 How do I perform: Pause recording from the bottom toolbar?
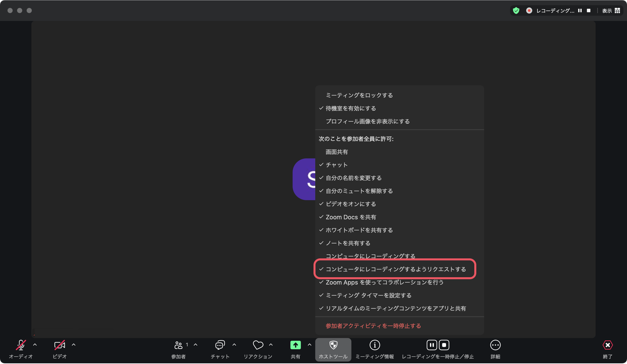click(x=432, y=345)
